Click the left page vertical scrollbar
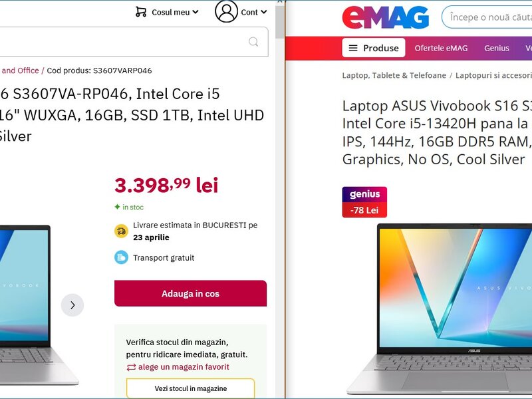Screen dimensions: 532x399 click(280, 199)
